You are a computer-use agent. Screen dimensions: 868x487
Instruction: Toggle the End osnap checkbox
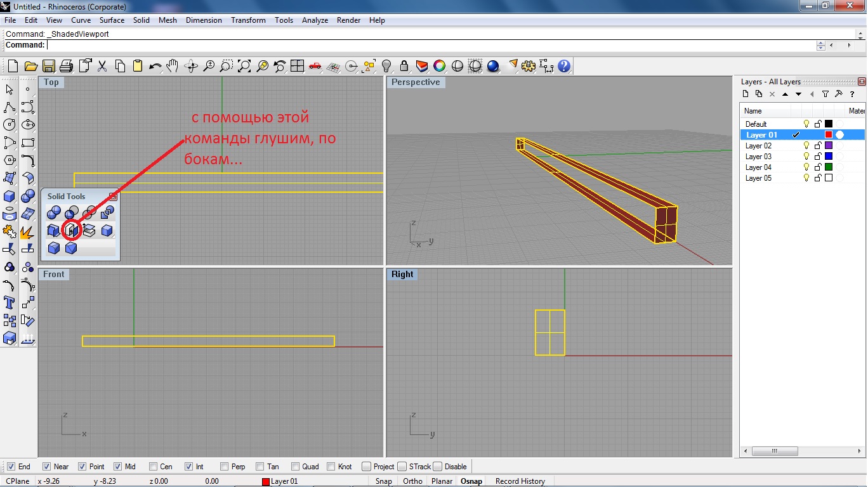11,467
